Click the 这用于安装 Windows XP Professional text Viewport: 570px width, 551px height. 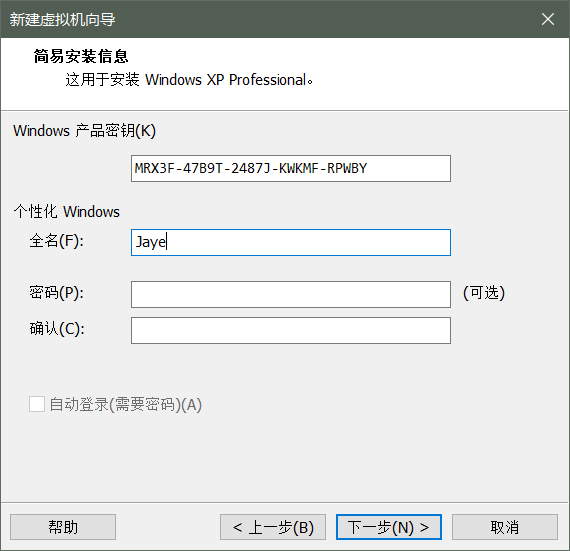[189, 80]
